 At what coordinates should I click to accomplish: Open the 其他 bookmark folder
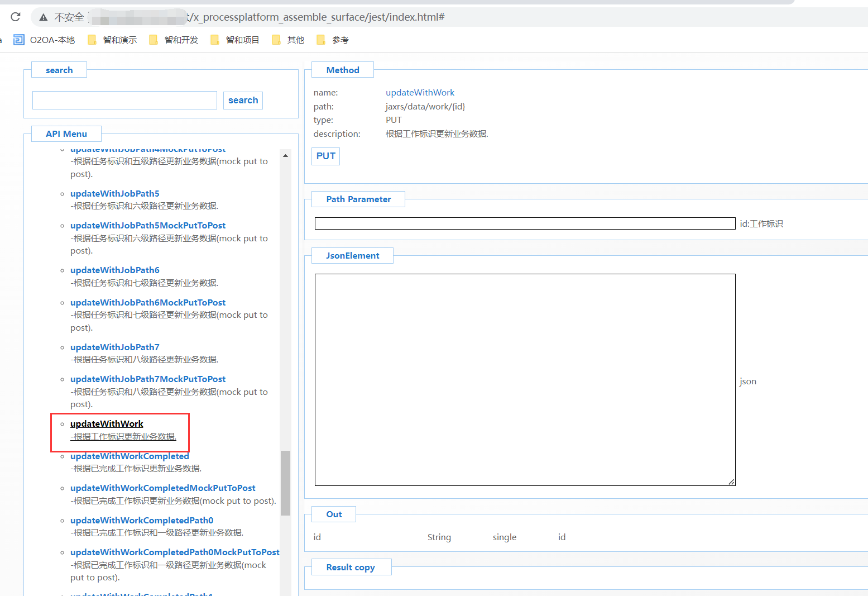coord(289,40)
